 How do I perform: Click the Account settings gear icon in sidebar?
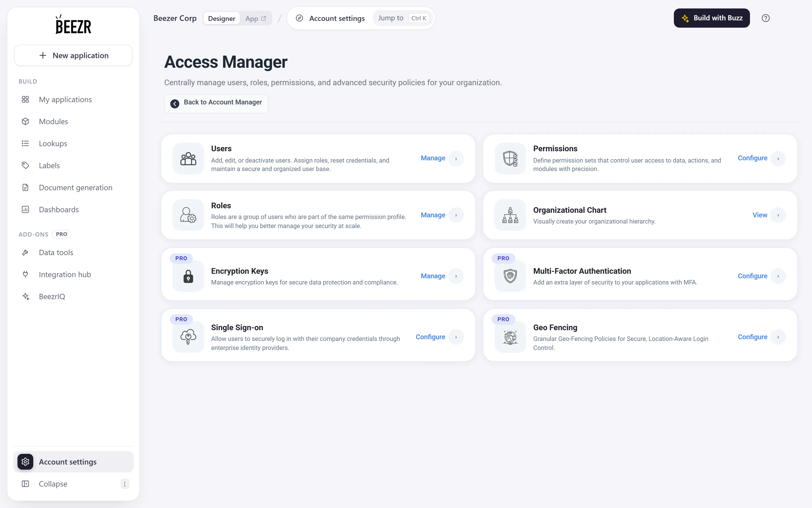click(25, 462)
